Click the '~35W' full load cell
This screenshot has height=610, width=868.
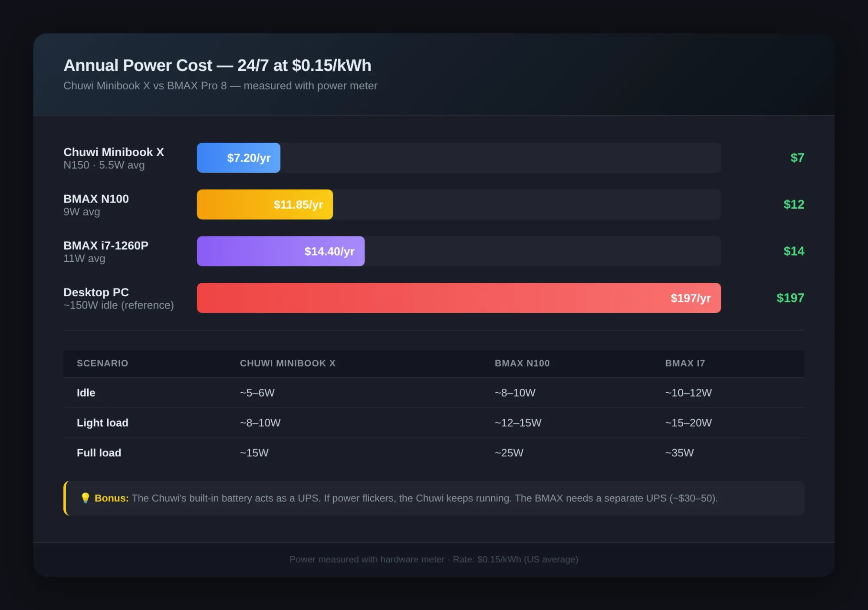coord(680,453)
